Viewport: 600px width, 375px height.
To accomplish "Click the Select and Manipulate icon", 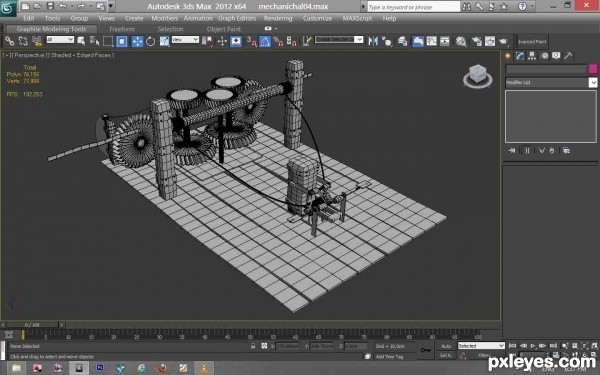I will pos(222,41).
